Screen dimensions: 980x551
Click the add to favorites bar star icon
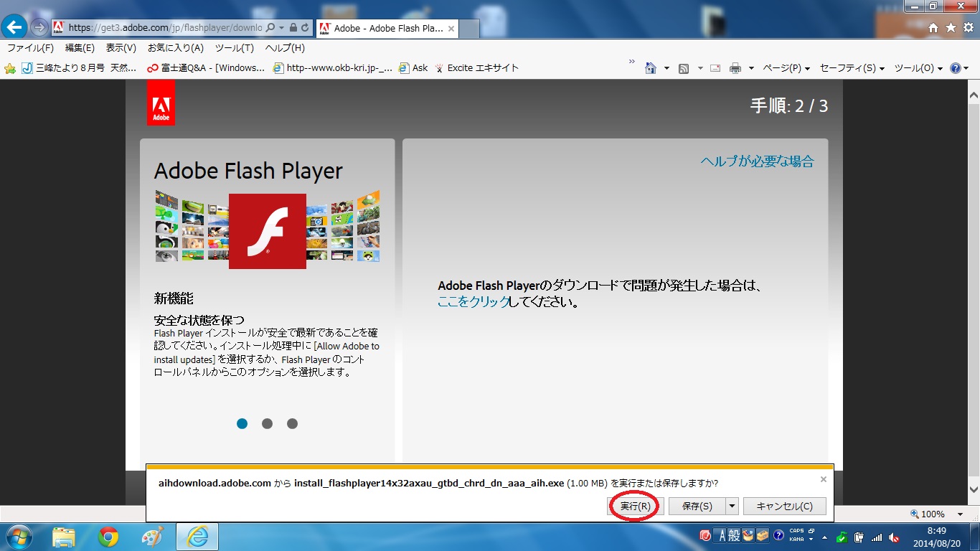pyautogui.click(x=10, y=68)
